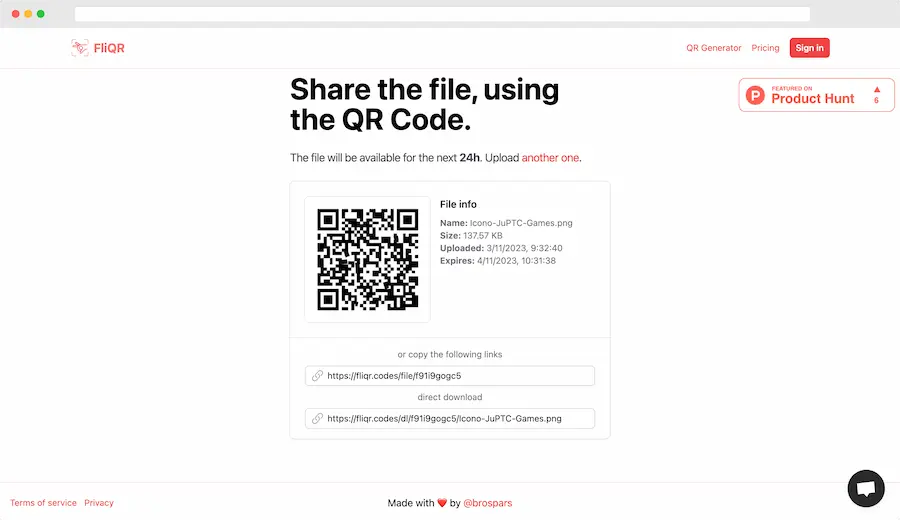Click the yellow minimize window button
Screen dimensions: 900x520
28,14
